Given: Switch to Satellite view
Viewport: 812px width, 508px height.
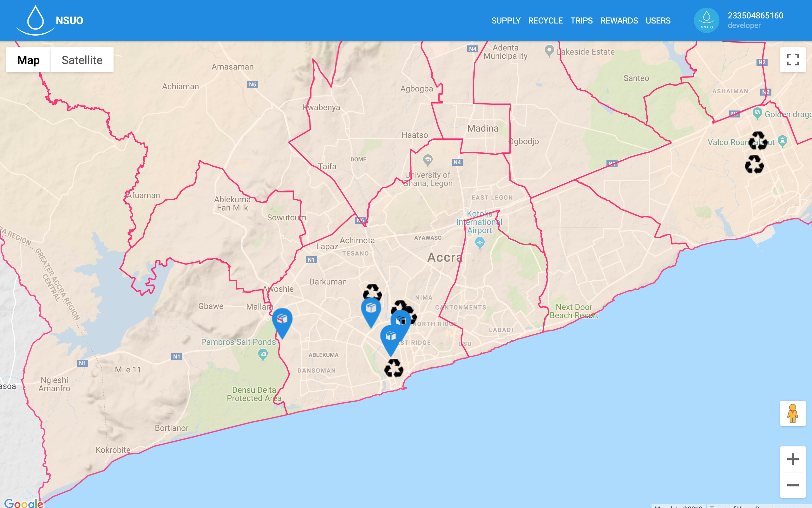Looking at the screenshot, I should [82, 60].
